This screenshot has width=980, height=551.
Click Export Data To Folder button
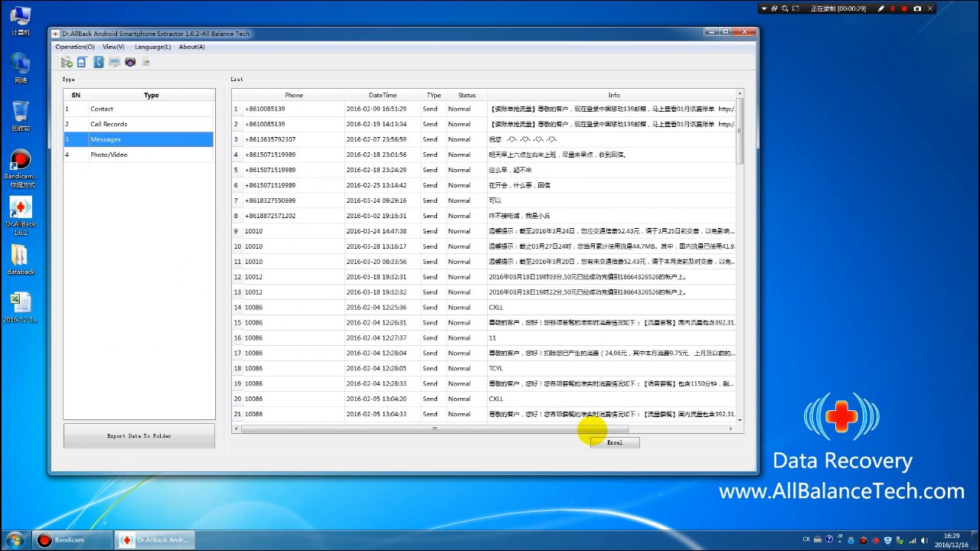139,435
